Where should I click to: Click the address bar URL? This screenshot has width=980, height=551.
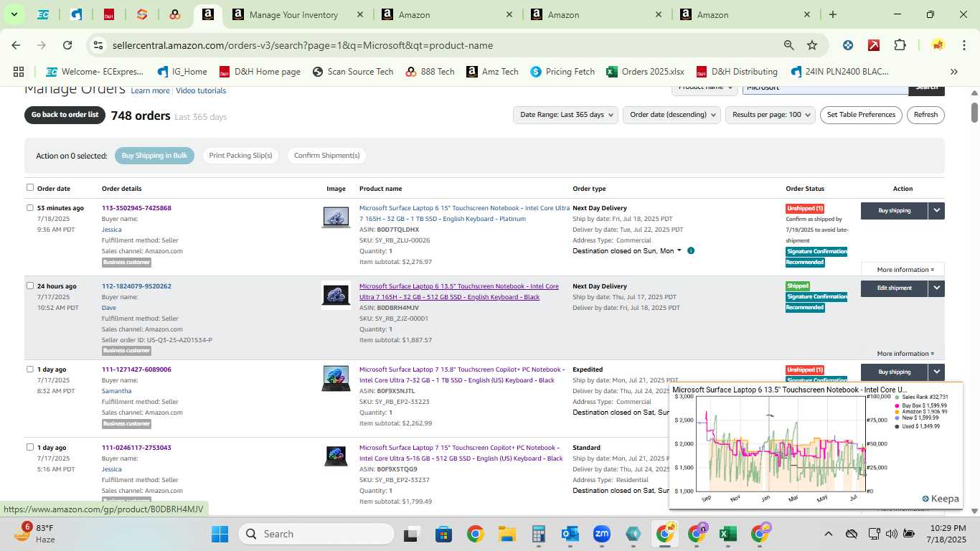tap(302, 45)
